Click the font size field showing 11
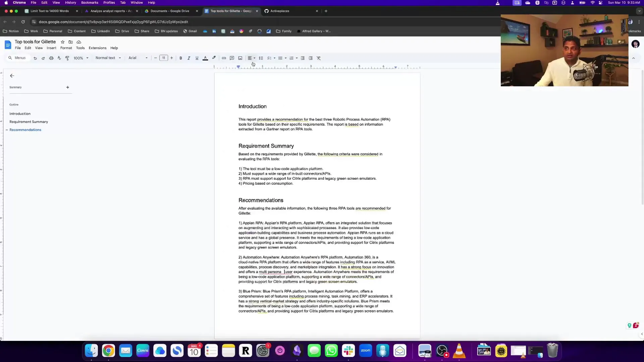Image resolution: width=644 pixels, height=362 pixels. 164,58
